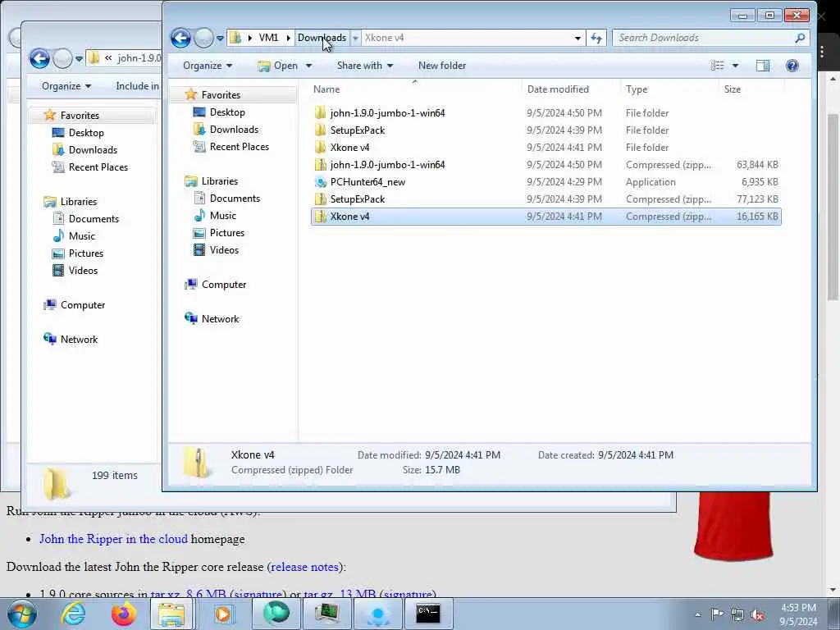Show hidden tray icons arrow
This screenshot has height=630, width=840.
coord(697,614)
